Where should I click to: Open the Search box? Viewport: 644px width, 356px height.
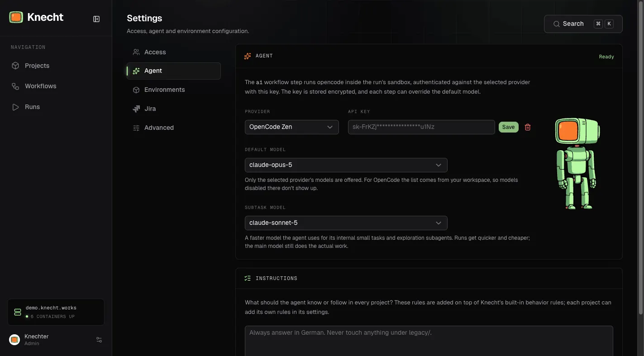[583, 24]
